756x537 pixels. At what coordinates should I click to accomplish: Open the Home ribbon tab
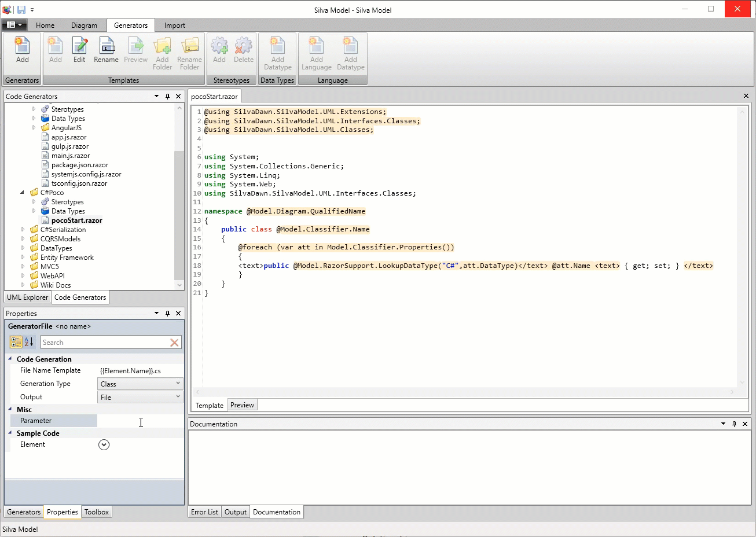[45, 25]
